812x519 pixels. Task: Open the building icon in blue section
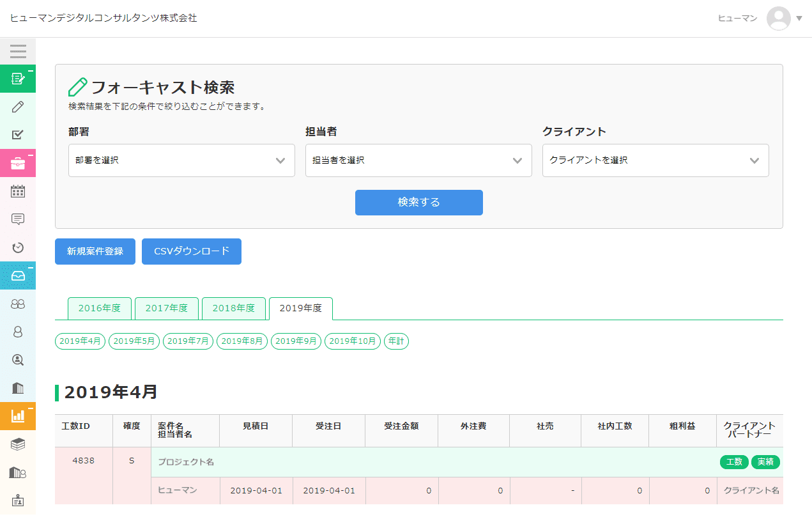tap(18, 388)
